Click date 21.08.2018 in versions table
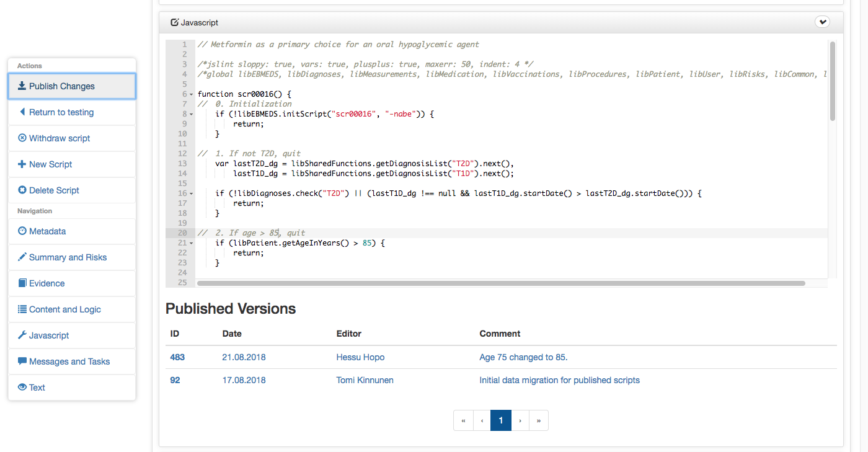The image size is (868, 452). point(244,357)
